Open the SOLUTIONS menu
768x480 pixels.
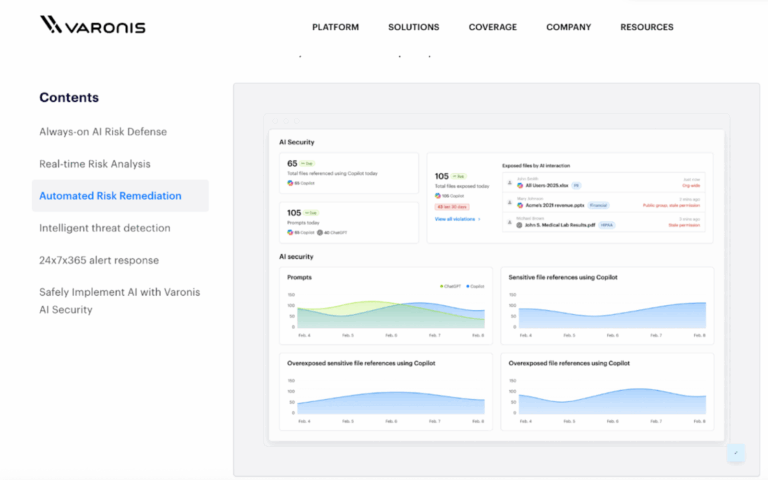coord(414,27)
